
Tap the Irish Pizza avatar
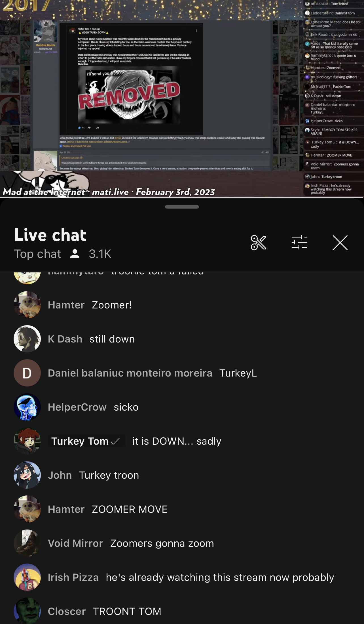pyautogui.click(x=27, y=577)
